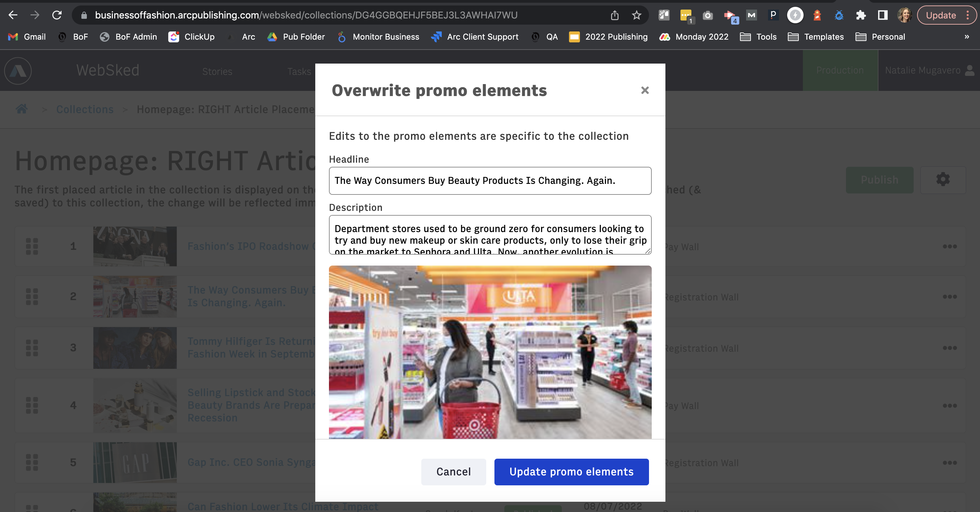The height and width of the screenshot is (512, 980).
Task: Edit the Headline text field
Action: click(x=490, y=181)
